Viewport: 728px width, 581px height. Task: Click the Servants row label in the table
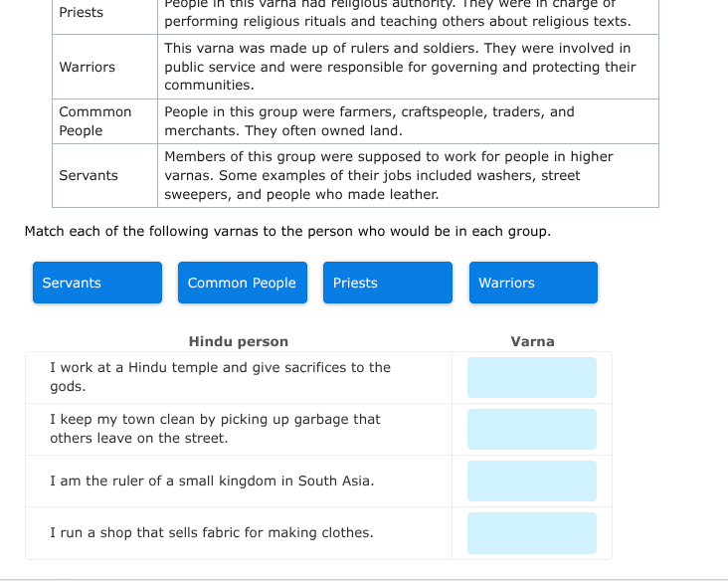tap(89, 175)
